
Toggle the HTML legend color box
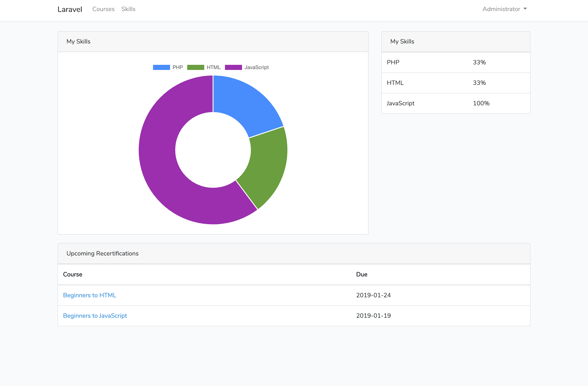point(195,67)
